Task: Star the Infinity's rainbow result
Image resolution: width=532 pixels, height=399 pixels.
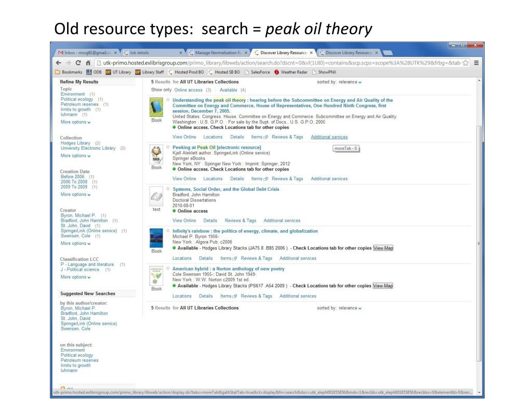Action: pyautogui.click(x=168, y=231)
